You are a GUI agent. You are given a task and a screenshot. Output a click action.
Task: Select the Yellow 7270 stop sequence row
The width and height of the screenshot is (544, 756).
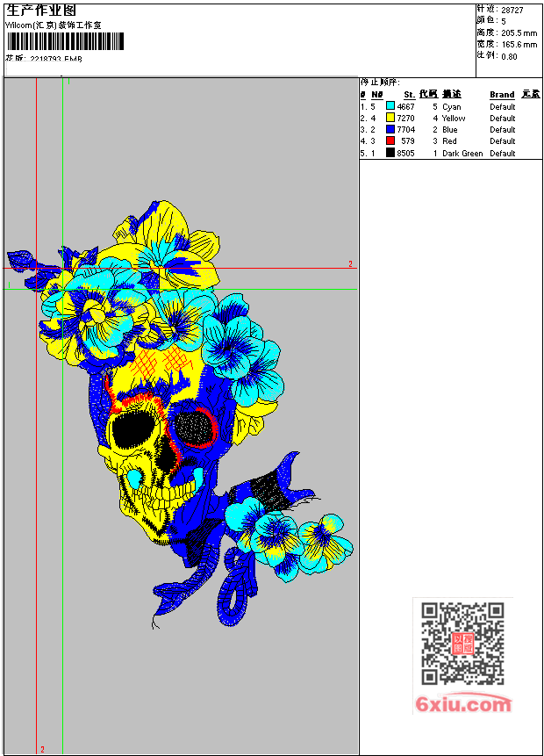click(450, 119)
